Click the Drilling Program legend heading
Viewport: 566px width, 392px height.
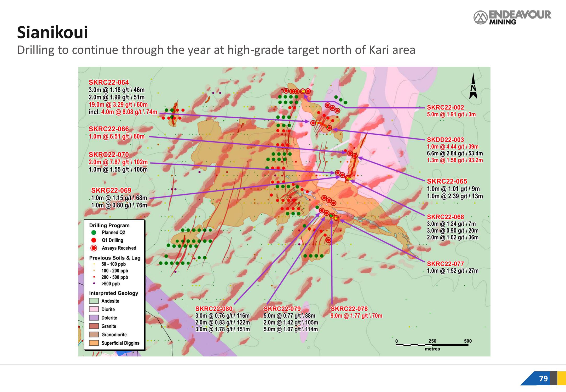click(109, 225)
